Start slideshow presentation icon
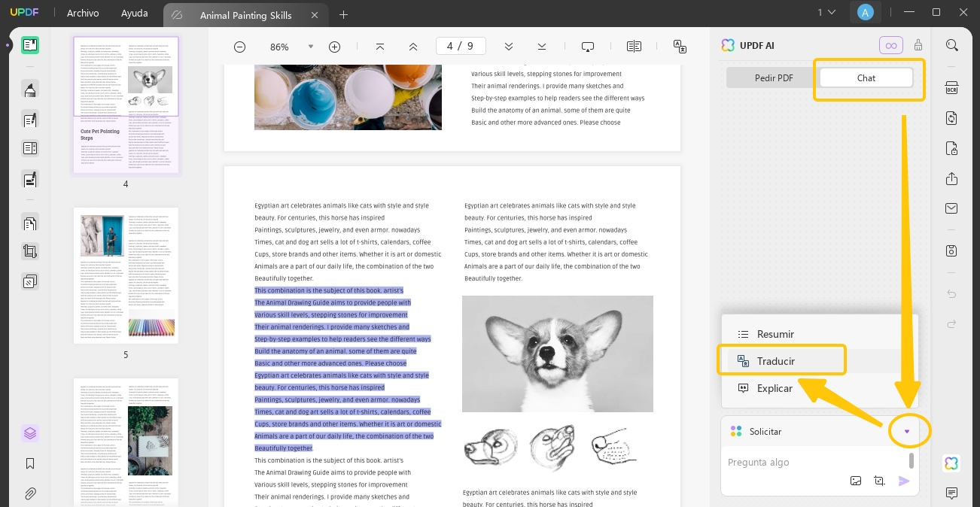980x507 pixels. pos(588,47)
